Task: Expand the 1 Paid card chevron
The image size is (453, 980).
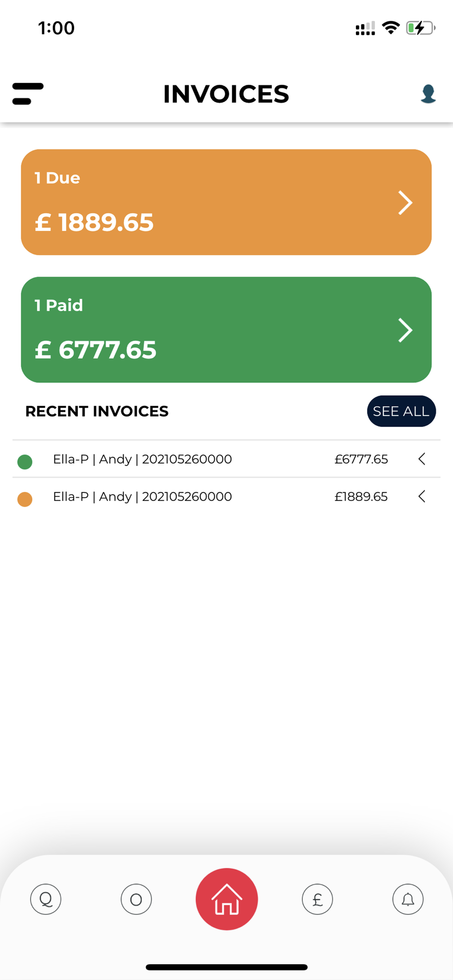Action: tap(405, 330)
